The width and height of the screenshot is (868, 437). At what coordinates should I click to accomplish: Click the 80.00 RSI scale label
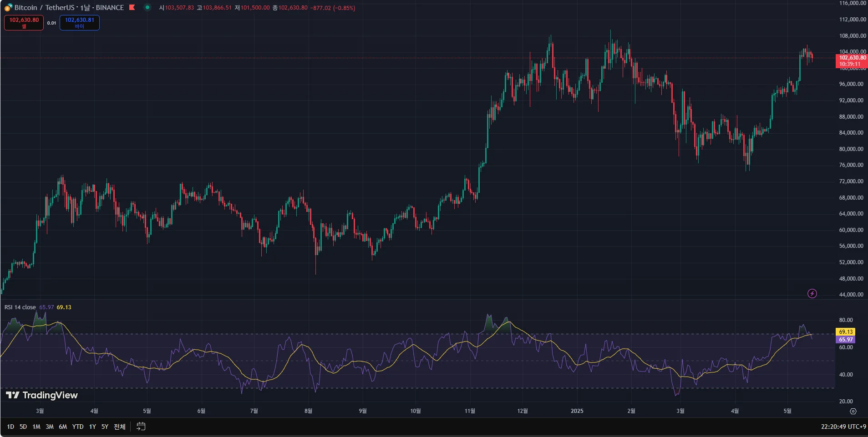(846, 320)
